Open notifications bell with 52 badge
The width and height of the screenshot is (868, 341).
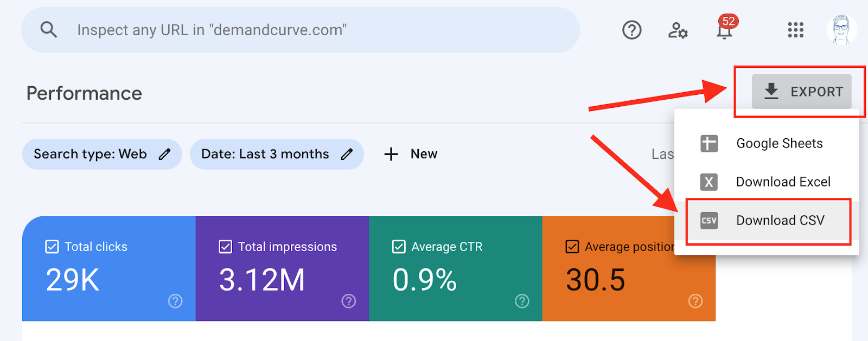[724, 30]
